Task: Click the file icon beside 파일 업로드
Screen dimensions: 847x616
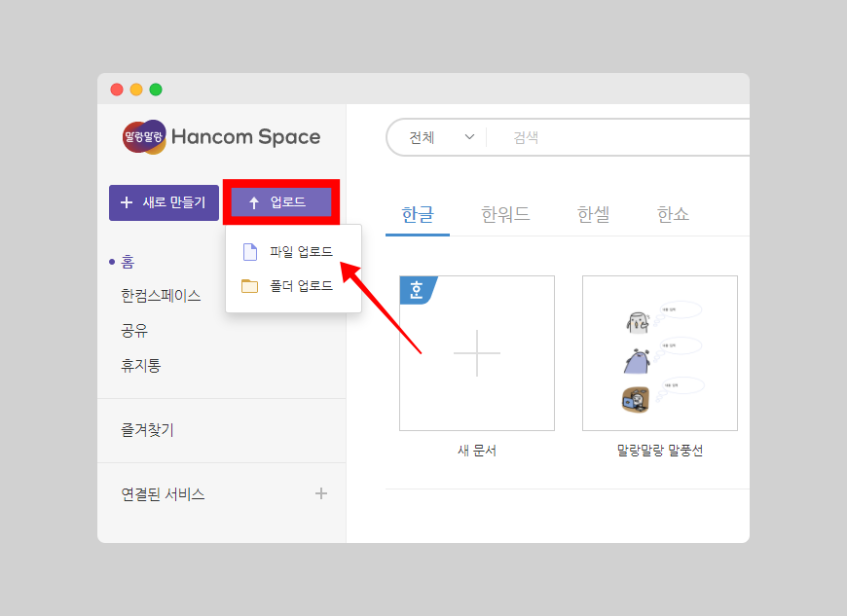Action: tap(249, 252)
